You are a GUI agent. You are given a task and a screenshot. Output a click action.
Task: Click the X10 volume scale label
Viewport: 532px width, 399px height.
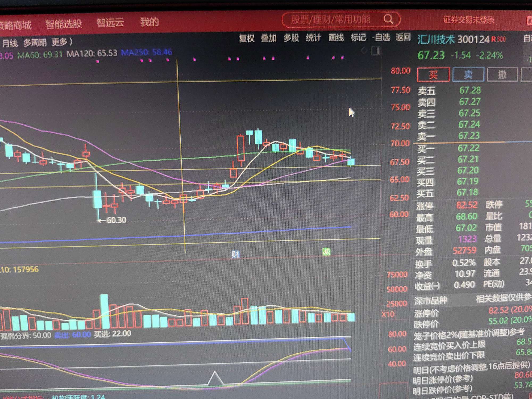click(388, 314)
